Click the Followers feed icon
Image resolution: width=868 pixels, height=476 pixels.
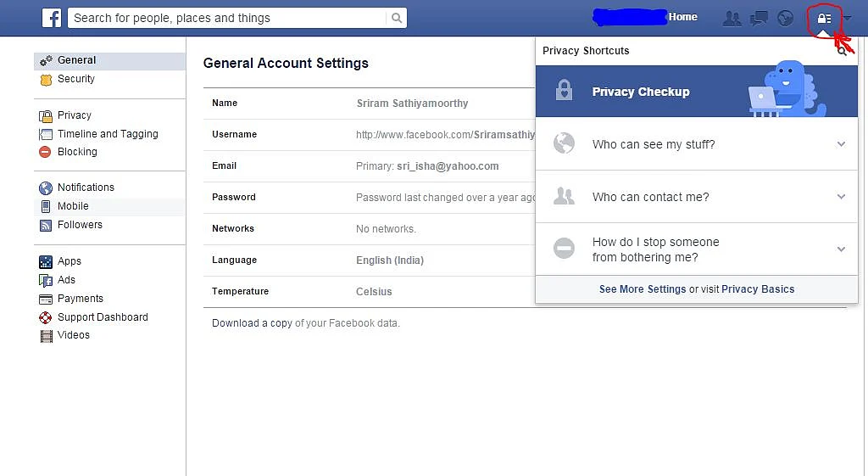[x=46, y=225]
